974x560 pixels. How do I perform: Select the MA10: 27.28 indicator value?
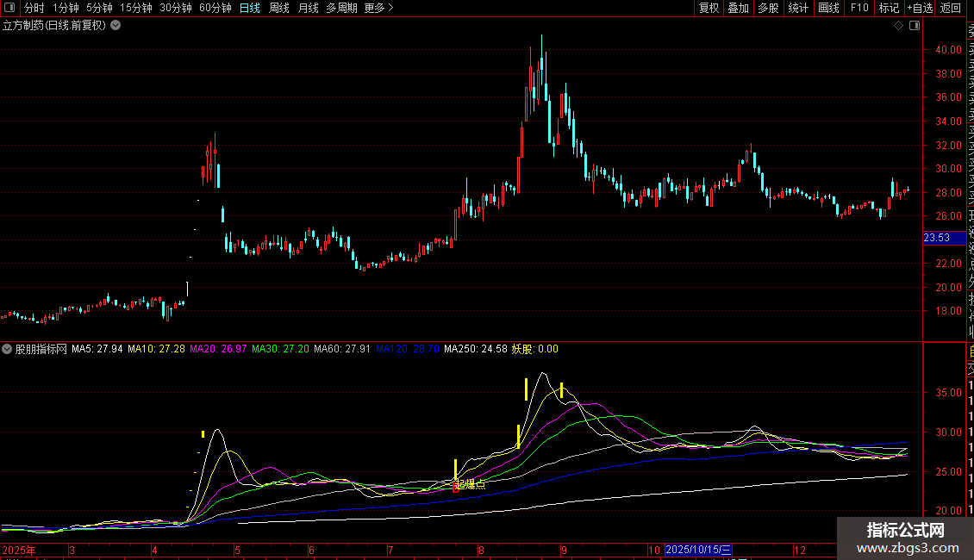(x=157, y=349)
